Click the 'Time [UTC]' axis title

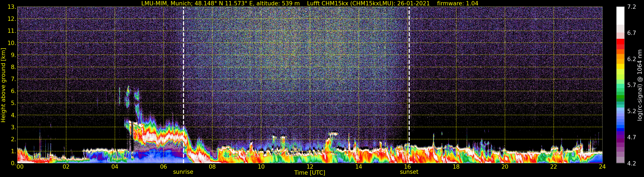point(310,173)
